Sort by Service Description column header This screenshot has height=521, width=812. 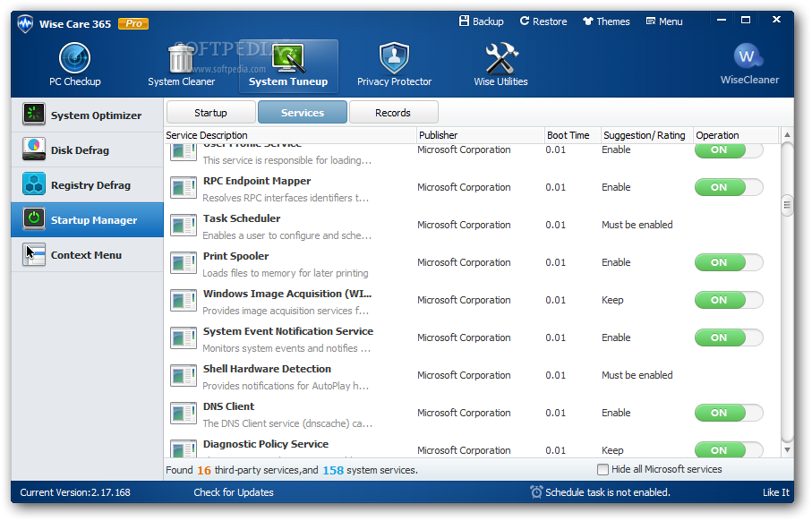pyautogui.click(x=291, y=135)
